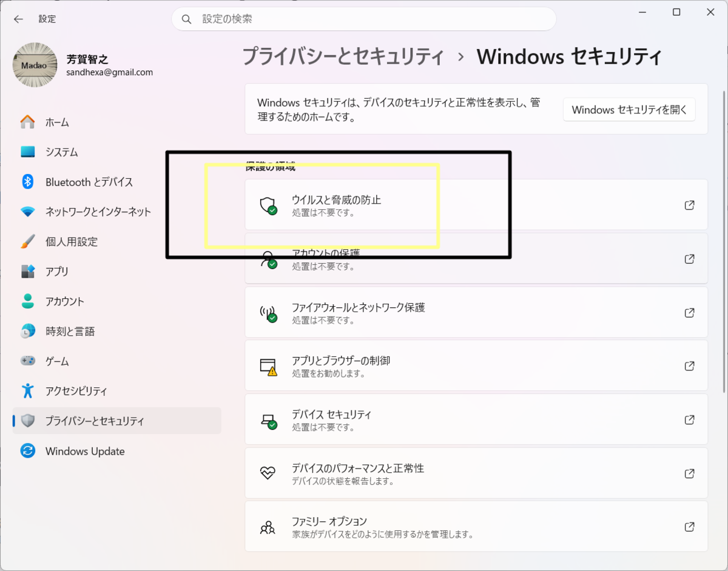Click the ゲーム controller icon
Image resolution: width=728 pixels, height=571 pixels.
[28, 361]
